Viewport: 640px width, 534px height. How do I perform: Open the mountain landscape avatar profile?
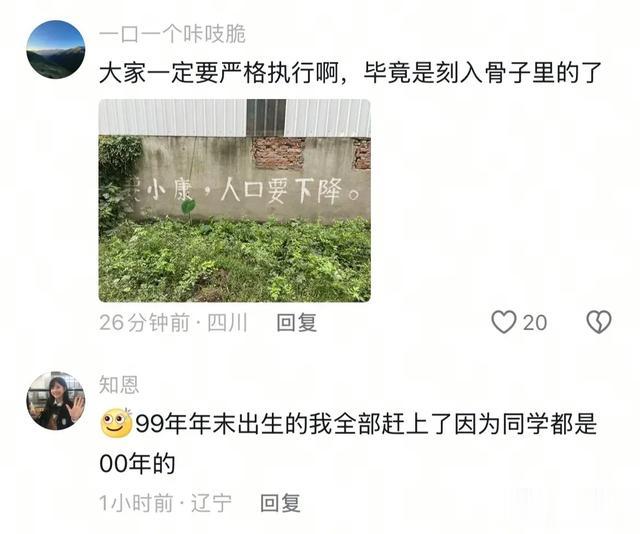tap(56, 49)
